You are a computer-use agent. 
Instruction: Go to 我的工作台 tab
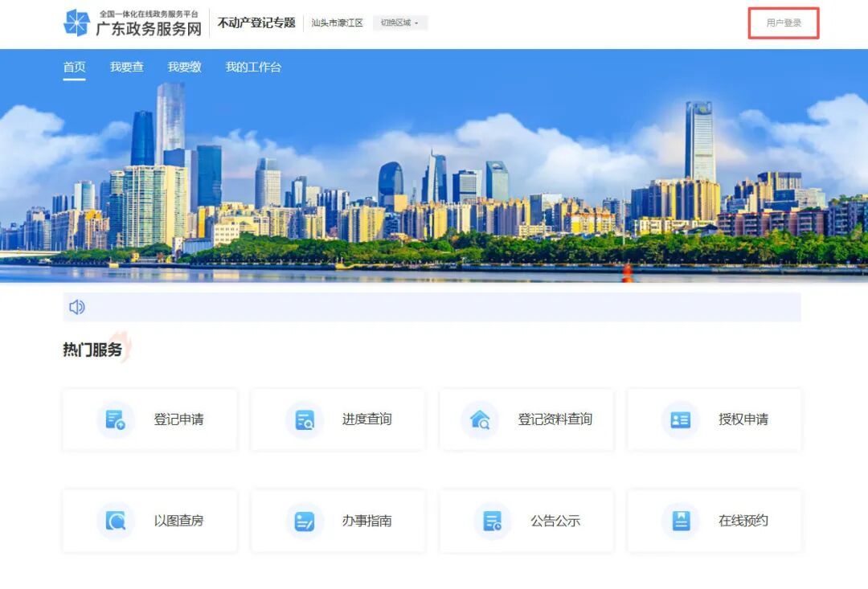pos(253,67)
